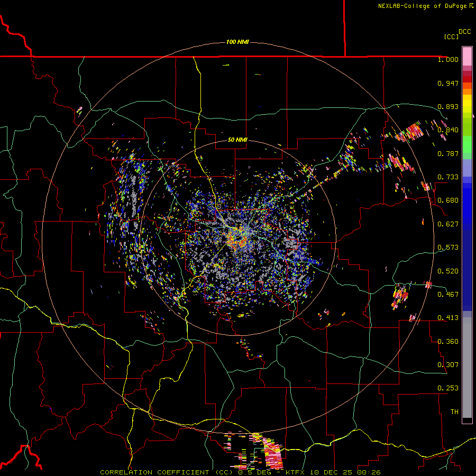
Task: Pick the light pink segment of the color bar
Action: point(467,56)
